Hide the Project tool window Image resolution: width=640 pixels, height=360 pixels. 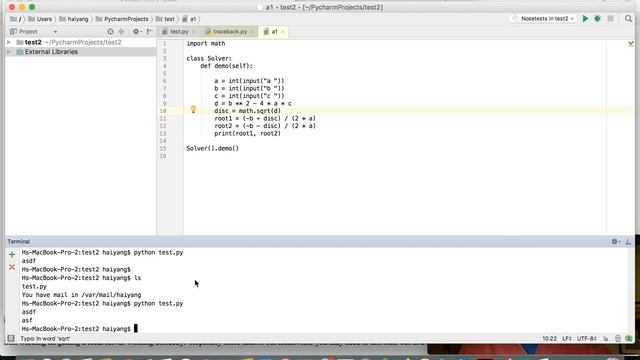coord(149,31)
